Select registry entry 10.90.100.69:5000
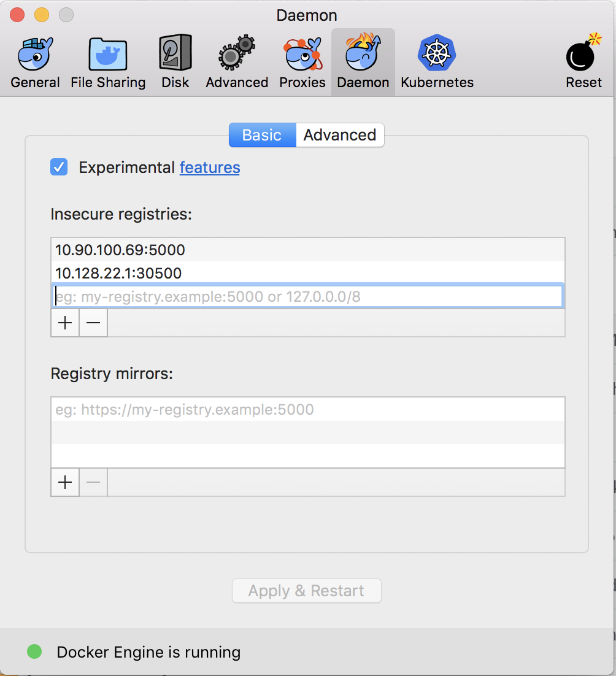The height and width of the screenshot is (676, 616). click(x=308, y=250)
